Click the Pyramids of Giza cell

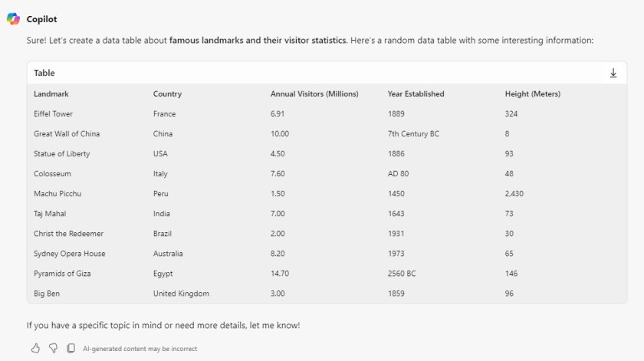(x=62, y=274)
